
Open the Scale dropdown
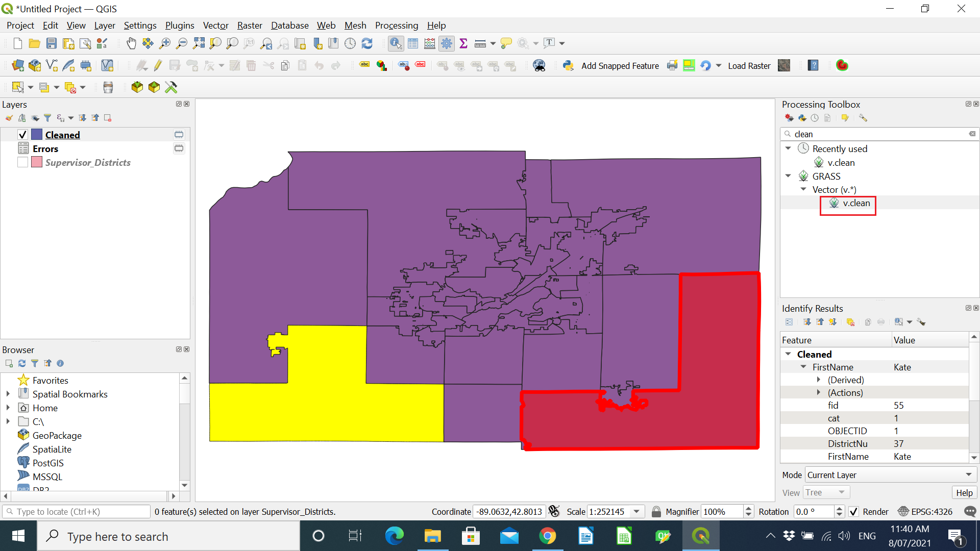pyautogui.click(x=636, y=512)
